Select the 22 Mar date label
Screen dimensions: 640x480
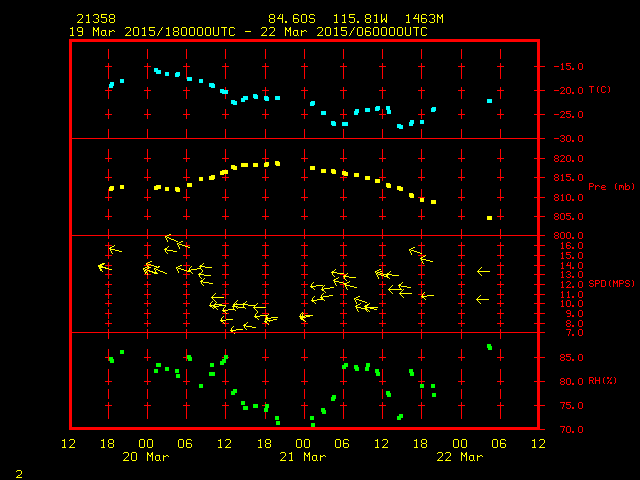pyautogui.click(x=460, y=457)
